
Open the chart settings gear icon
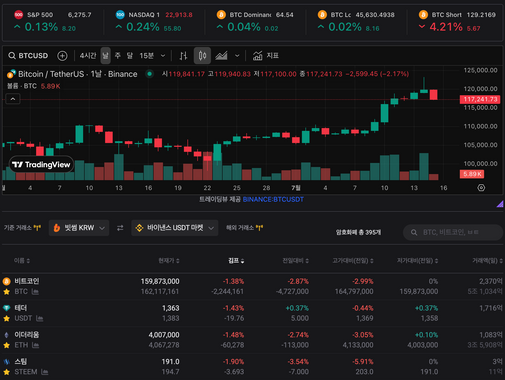(x=481, y=188)
